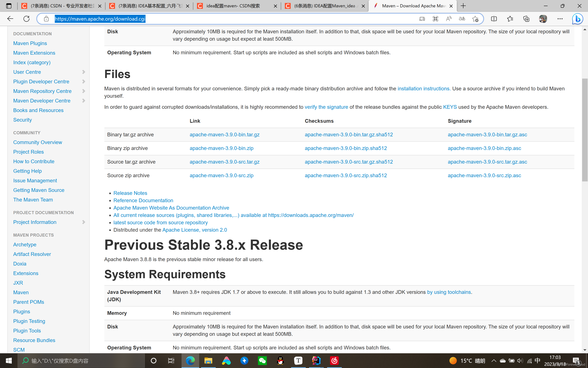Close the idea配置maven search tab
Screen dimensions: 588x368
[x=275, y=6]
